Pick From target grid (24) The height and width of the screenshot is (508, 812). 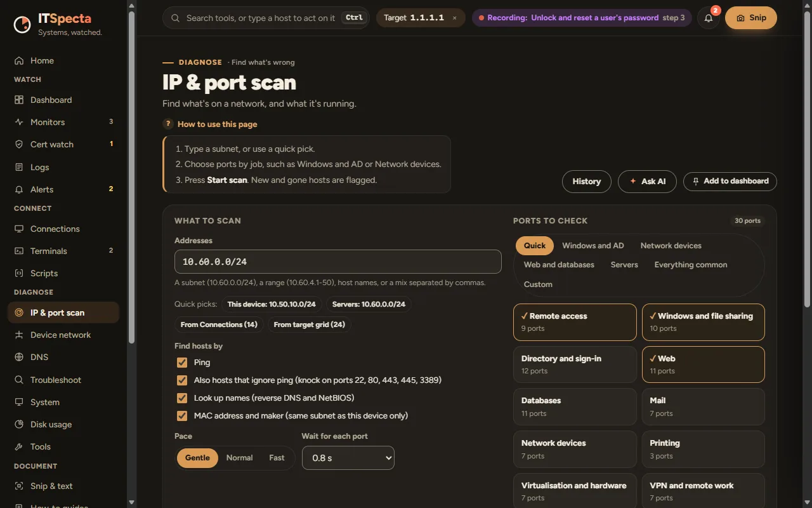point(310,324)
